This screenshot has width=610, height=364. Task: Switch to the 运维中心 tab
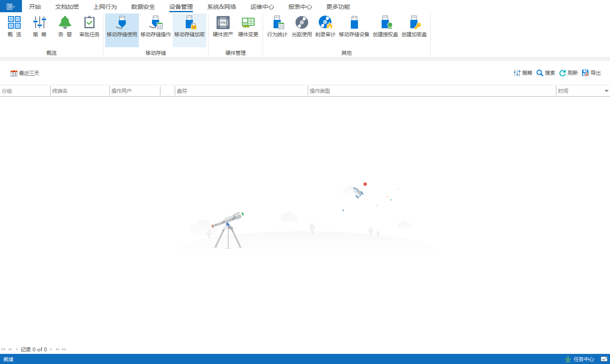262,7
